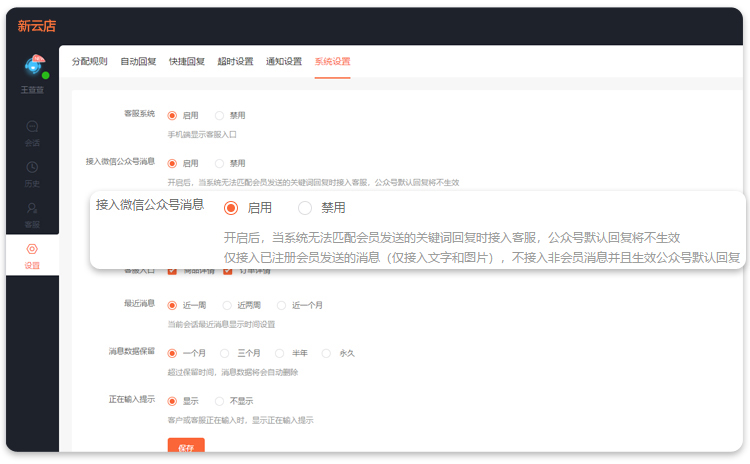750x464 pixels.
Task: Select 近两周 for 最近消息
Action: [x=227, y=305]
